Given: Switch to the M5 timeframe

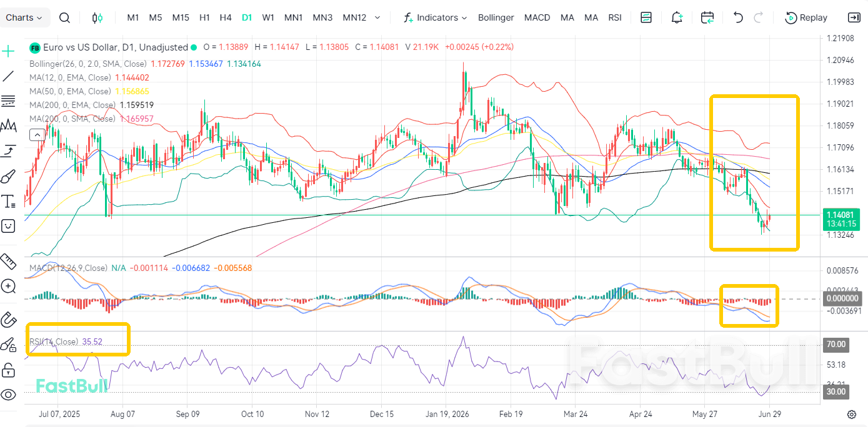Looking at the screenshot, I should [156, 17].
